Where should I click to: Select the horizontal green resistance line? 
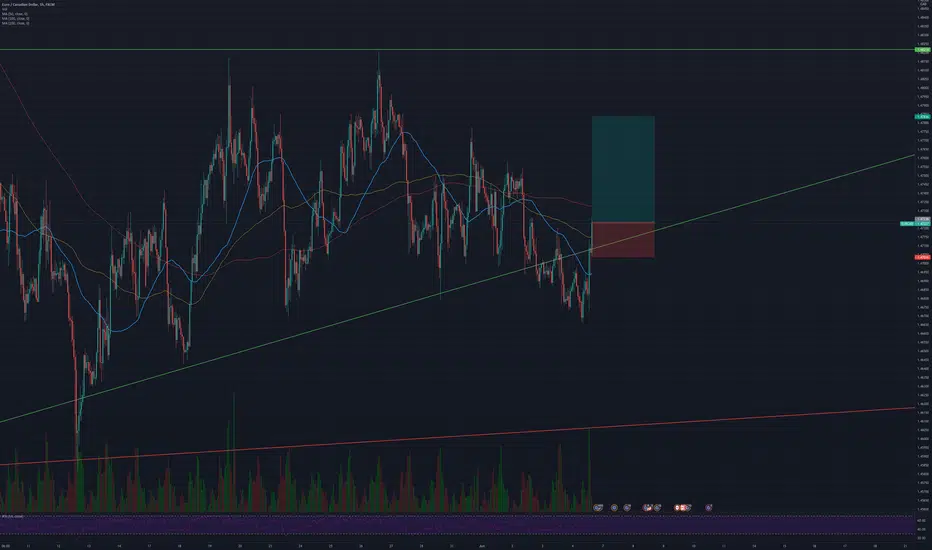point(456,49)
